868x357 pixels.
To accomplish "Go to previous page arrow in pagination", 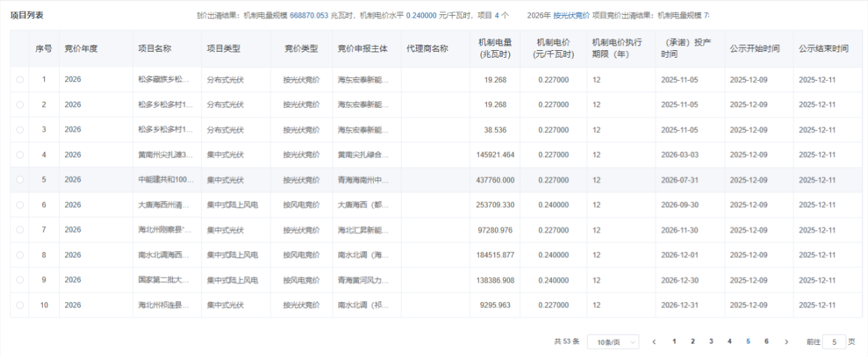I will [654, 342].
